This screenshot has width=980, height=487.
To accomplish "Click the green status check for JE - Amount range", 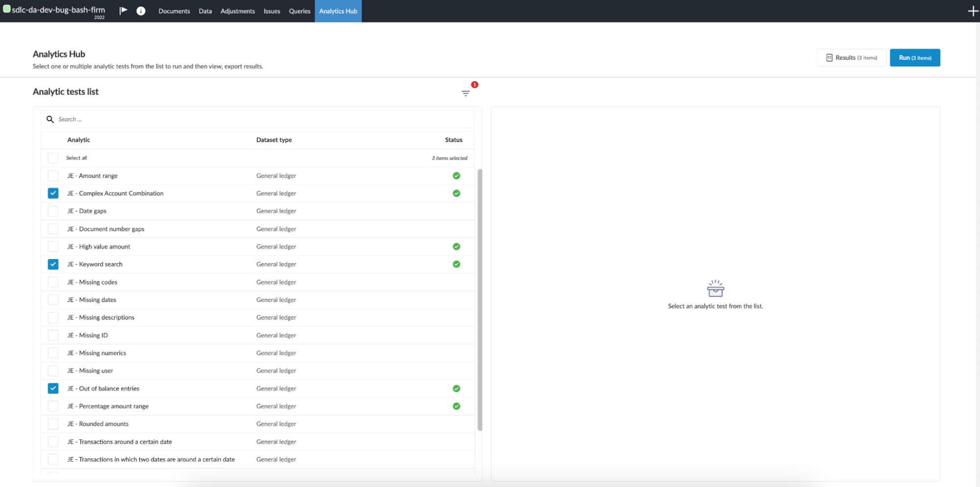I will pos(456,176).
